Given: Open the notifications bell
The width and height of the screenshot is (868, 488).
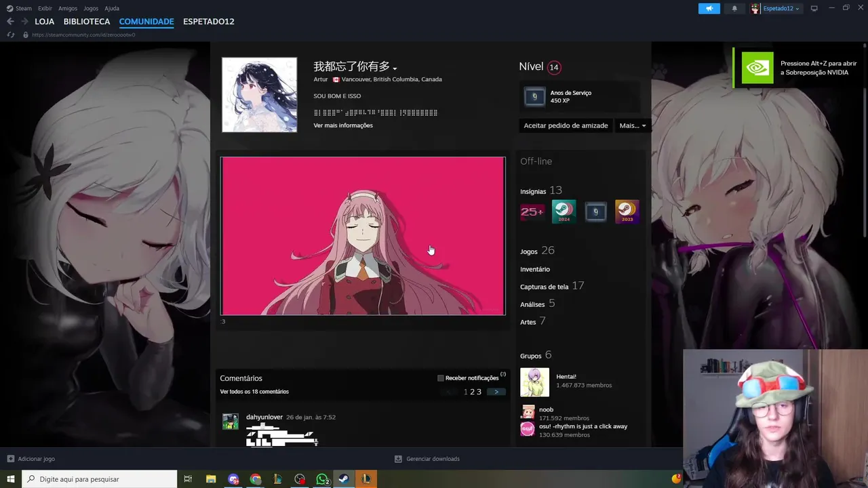Looking at the screenshot, I should (x=734, y=8).
